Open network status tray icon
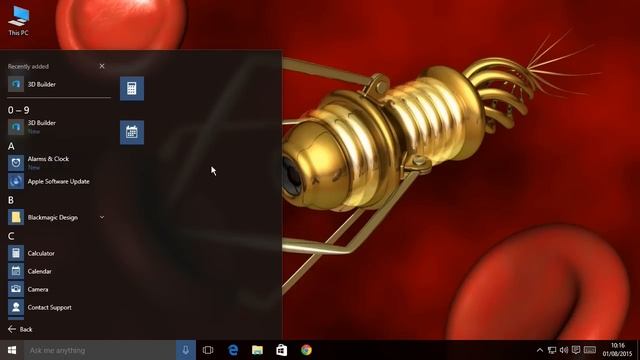640x360 pixels. tap(552, 350)
